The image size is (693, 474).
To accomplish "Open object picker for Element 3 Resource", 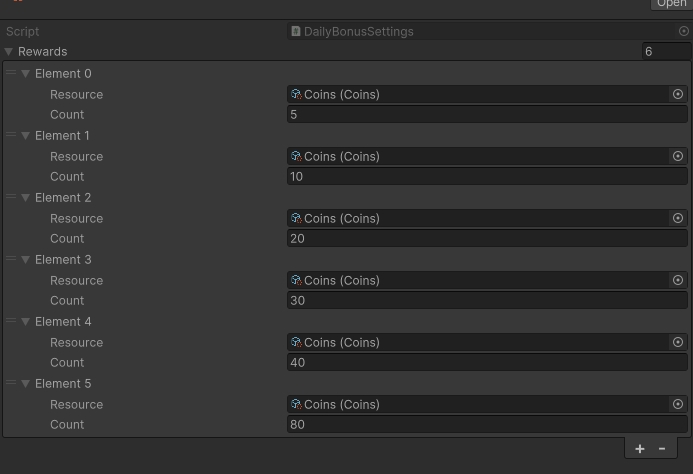I will pyautogui.click(x=678, y=280).
